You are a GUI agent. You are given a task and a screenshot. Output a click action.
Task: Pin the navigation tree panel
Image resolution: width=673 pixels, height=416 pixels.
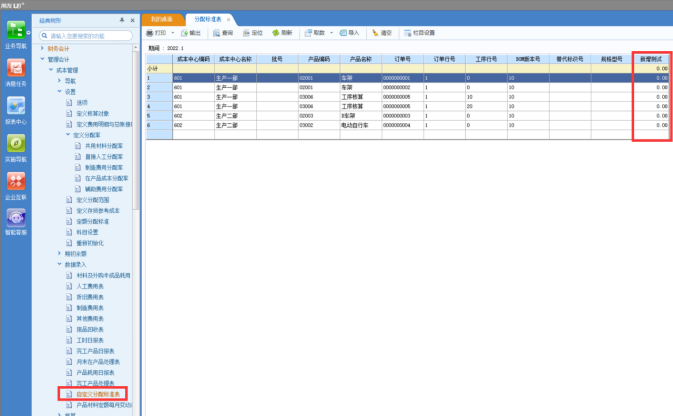pyautogui.click(x=122, y=20)
